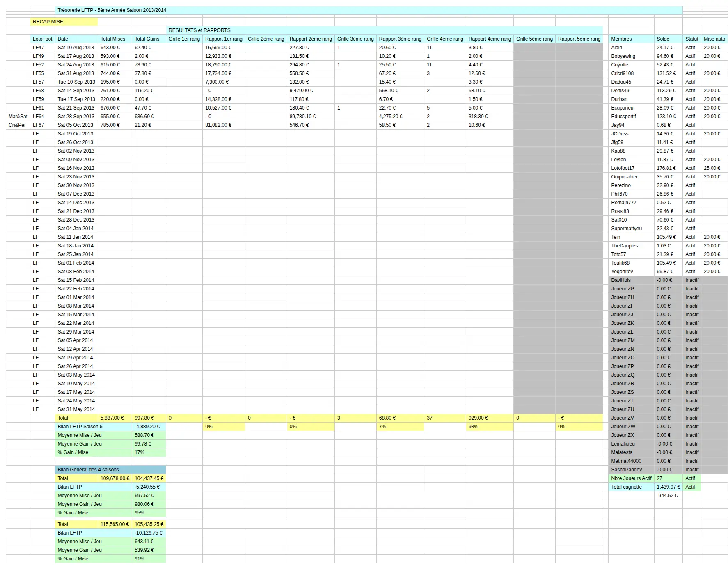The image size is (728, 569).
Task: Select the RESULTATS et RAPPORTS header
Action: pyautogui.click(x=384, y=30)
